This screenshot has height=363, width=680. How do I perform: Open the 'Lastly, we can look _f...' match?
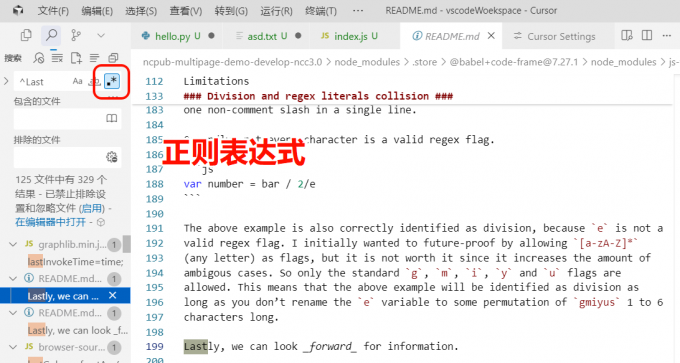pyautogui.click(x=78, y=330)
